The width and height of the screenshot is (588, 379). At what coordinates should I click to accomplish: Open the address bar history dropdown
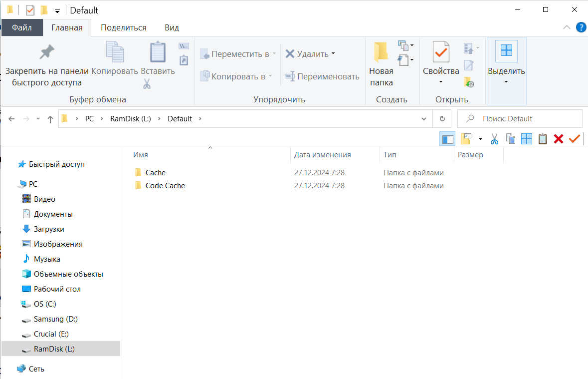click(424, 119)
